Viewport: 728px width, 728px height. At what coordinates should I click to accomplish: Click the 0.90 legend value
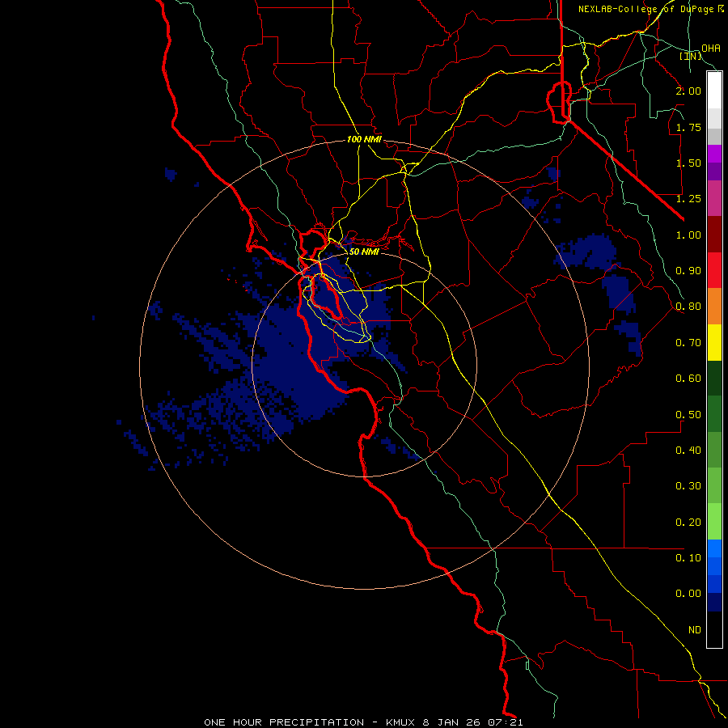pyautogui.click(x=688, y=271)
